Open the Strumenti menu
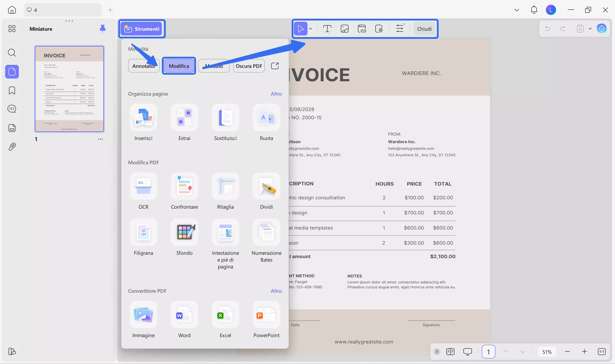 pos(142,28)
